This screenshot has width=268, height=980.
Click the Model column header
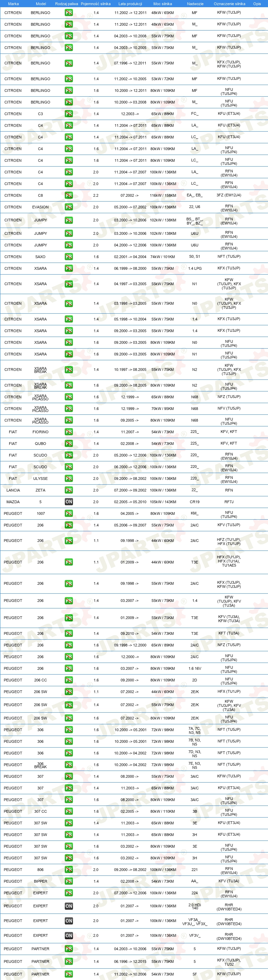[x=41, y=4]
